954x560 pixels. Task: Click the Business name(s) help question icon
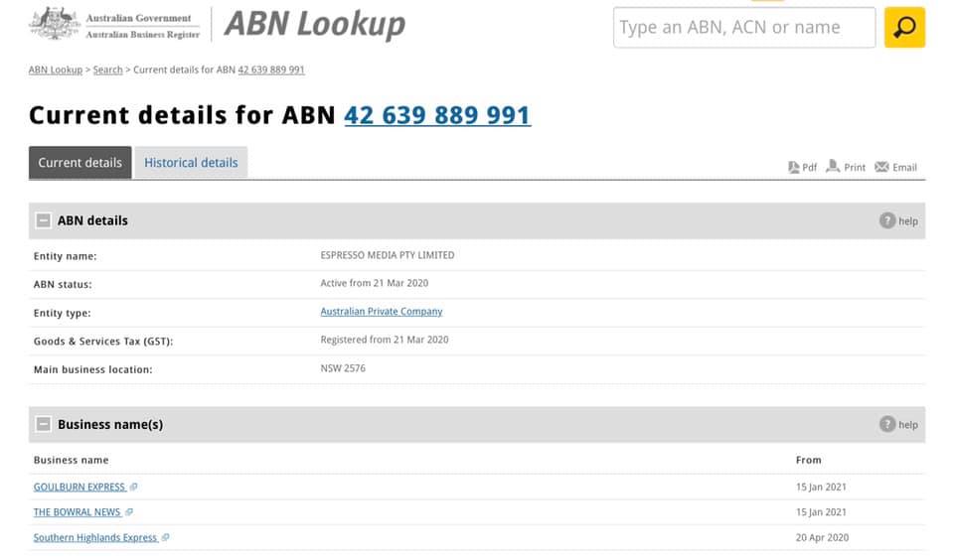887,424
